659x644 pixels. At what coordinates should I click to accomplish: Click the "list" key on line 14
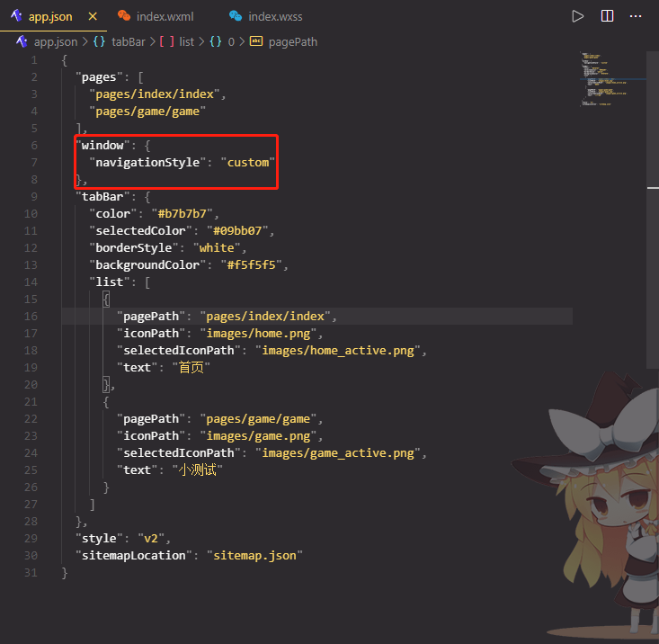tap(110, 282)
